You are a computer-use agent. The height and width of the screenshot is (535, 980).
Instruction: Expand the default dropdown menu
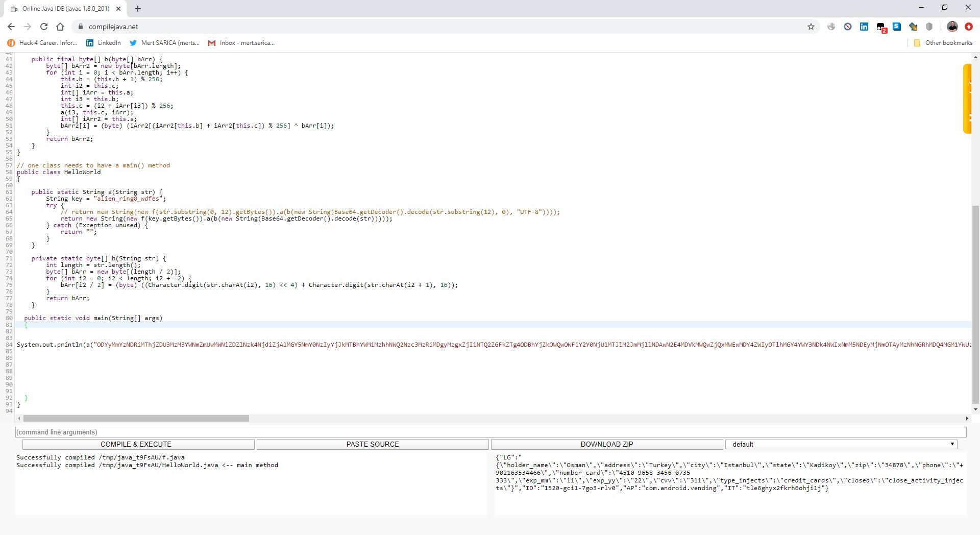841,445
